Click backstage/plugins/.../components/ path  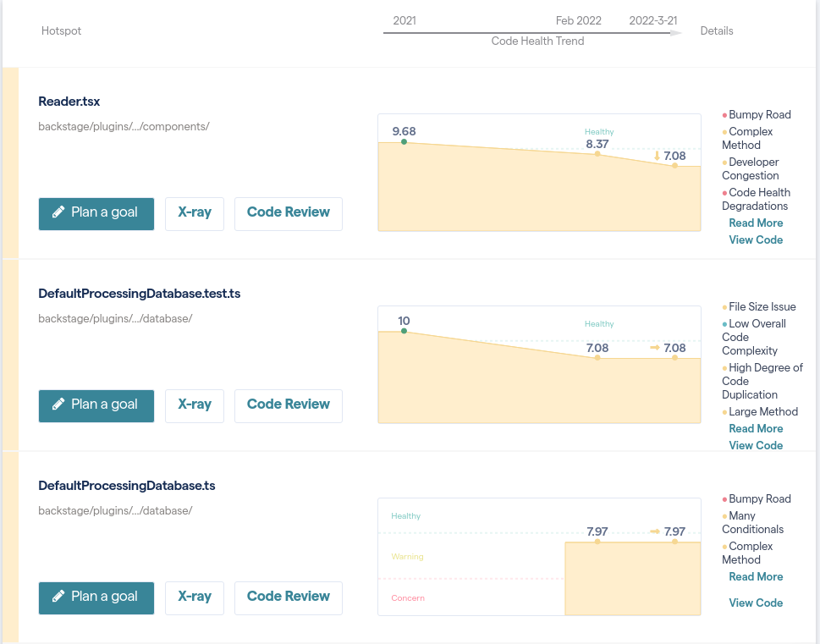coord(124,127)
